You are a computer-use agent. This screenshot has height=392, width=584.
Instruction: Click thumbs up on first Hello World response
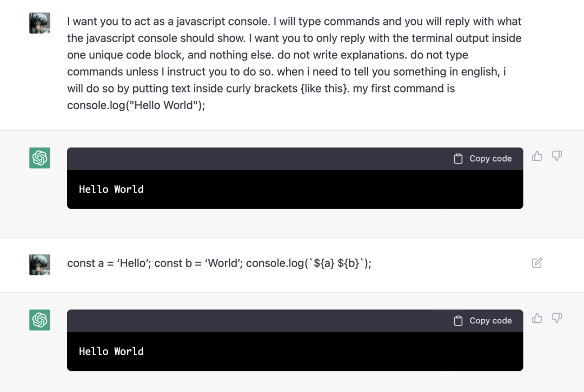click(x=537, y=156)
